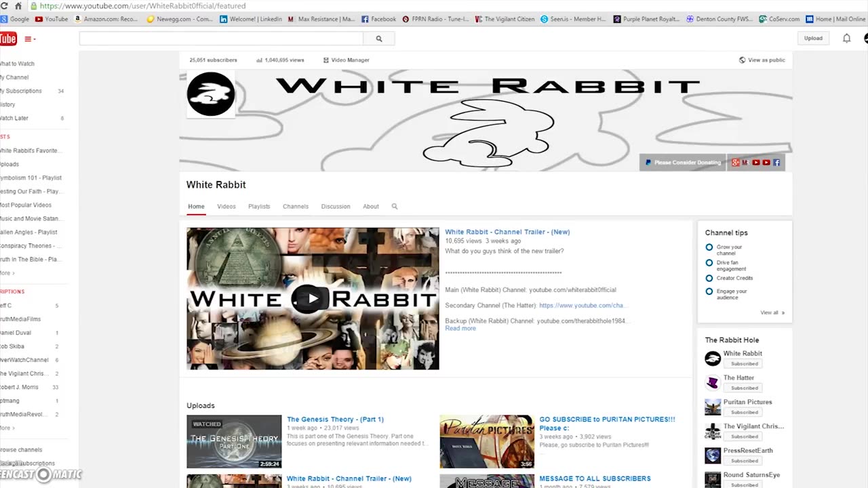Open White Rabbit Channel Trailer (New) title link
868x488 pixels.
(507, 232)
